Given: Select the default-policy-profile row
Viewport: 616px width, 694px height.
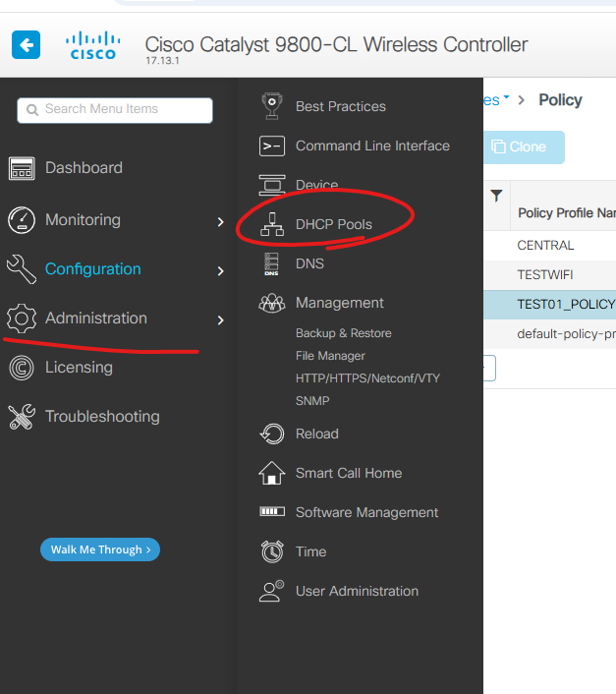Looking at the screenshot, I should click(x=549, y=334).
